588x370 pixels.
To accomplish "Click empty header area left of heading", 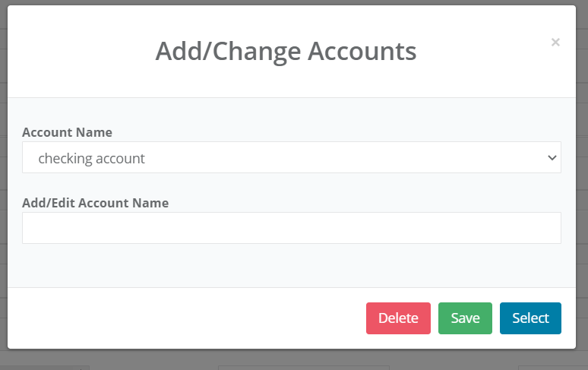I will coord(76,51).
